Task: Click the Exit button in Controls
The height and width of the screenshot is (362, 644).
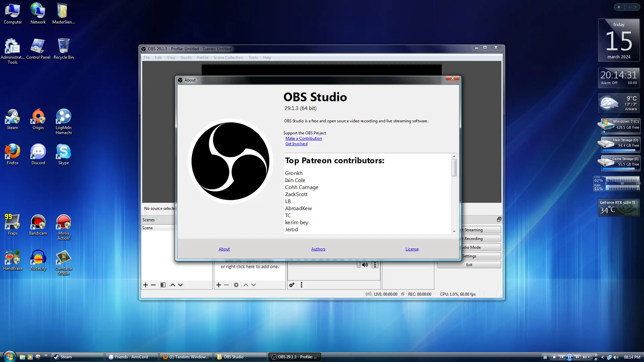Action: (469, 265)
